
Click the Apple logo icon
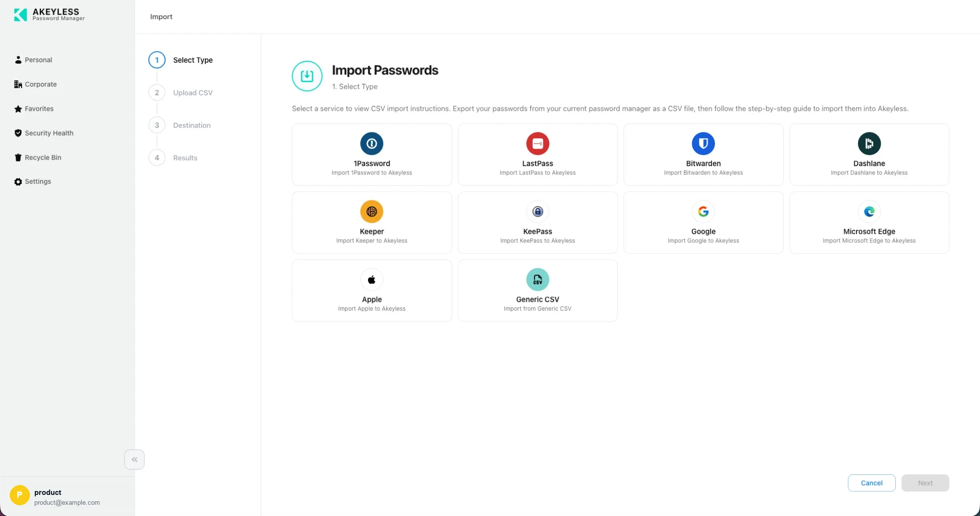pos(371,280)
